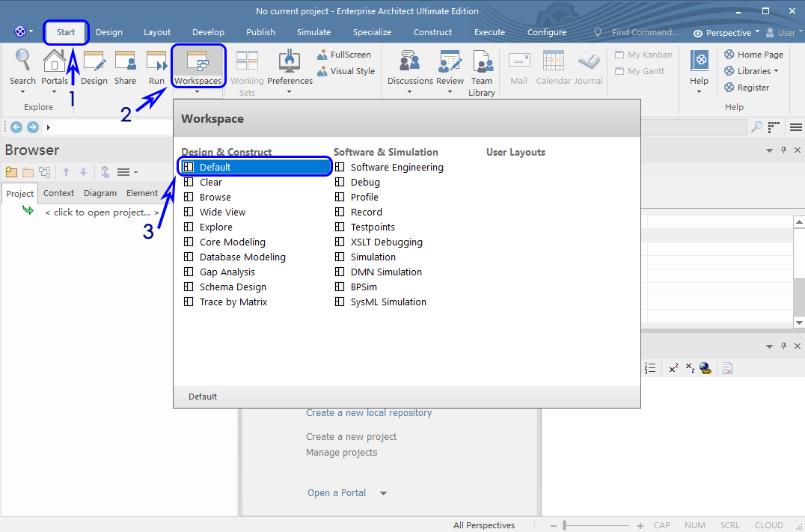Enable the My Gantt option
Screen dimensions: 805x532
(643, 70)
